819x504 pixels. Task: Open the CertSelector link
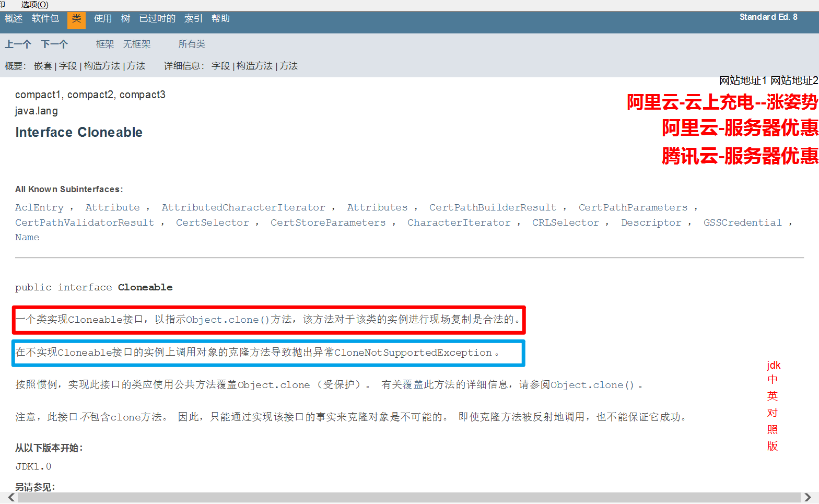pos(212,222)
